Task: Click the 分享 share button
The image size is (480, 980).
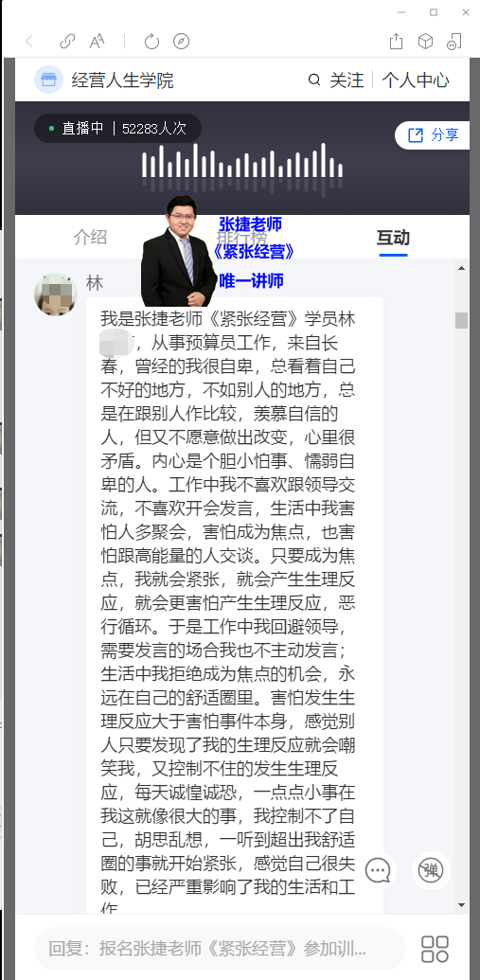Action: (x=433, y=135)
